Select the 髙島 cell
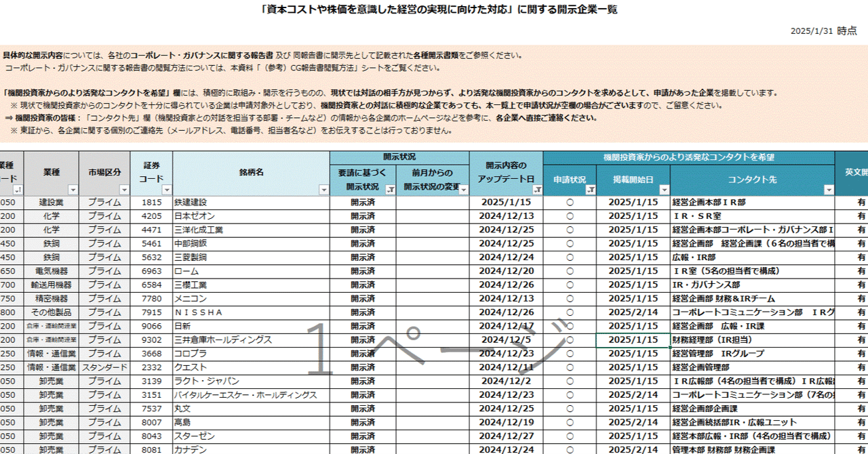 coord(251,423)
